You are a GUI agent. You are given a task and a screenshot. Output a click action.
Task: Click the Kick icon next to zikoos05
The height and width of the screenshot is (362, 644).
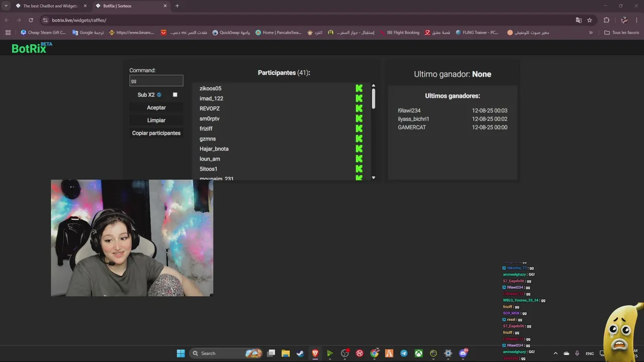pyautogui.click(x=359, y=88)
